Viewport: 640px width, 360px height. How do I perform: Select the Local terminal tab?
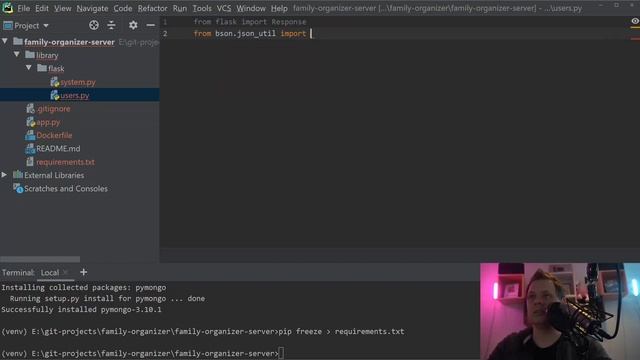(x=50, y=273)
